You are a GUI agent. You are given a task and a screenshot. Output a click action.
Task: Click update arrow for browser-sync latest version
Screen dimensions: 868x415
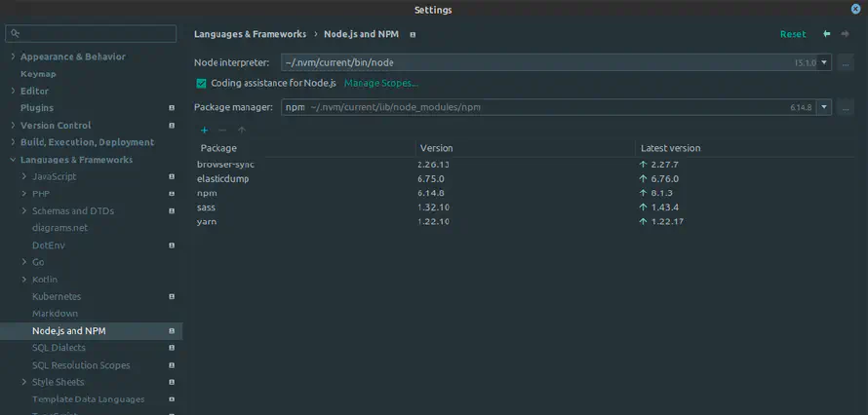643,164
